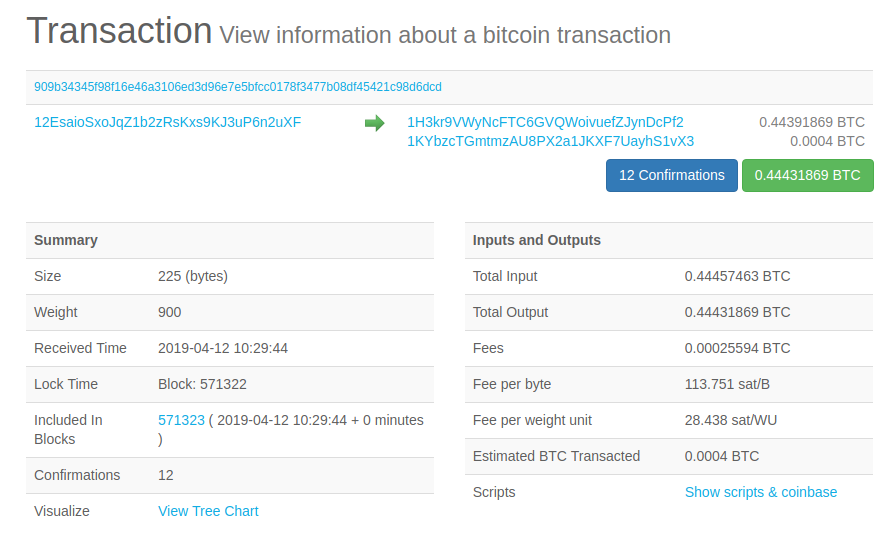
Task: Click the Transaction page heading
Action: click(119, 31)
